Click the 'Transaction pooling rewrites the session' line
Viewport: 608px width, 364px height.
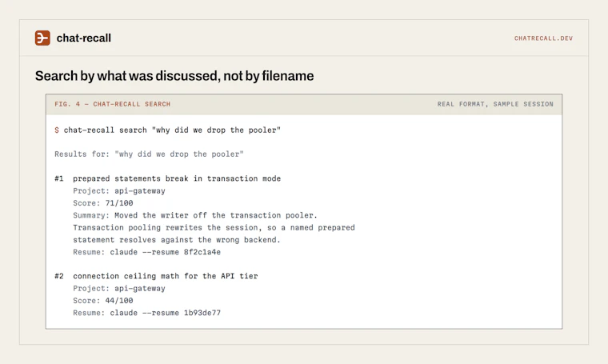point(214,227)
